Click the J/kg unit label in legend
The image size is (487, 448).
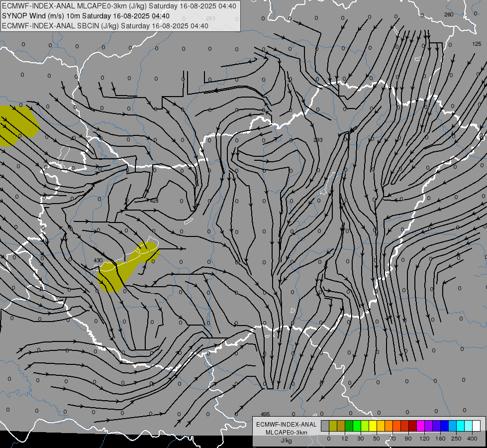coord(286,440)
